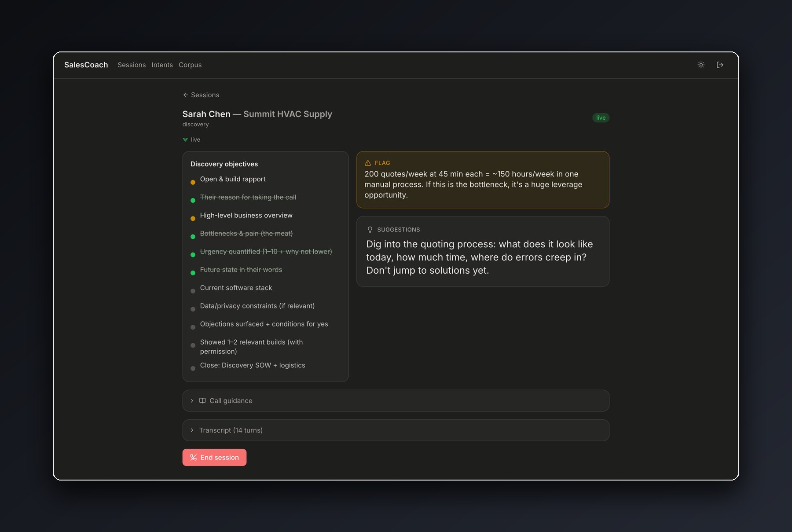Click the suggestion text about quoting process
The height and width of the screenshot is (532, 792).
(480, 257)
